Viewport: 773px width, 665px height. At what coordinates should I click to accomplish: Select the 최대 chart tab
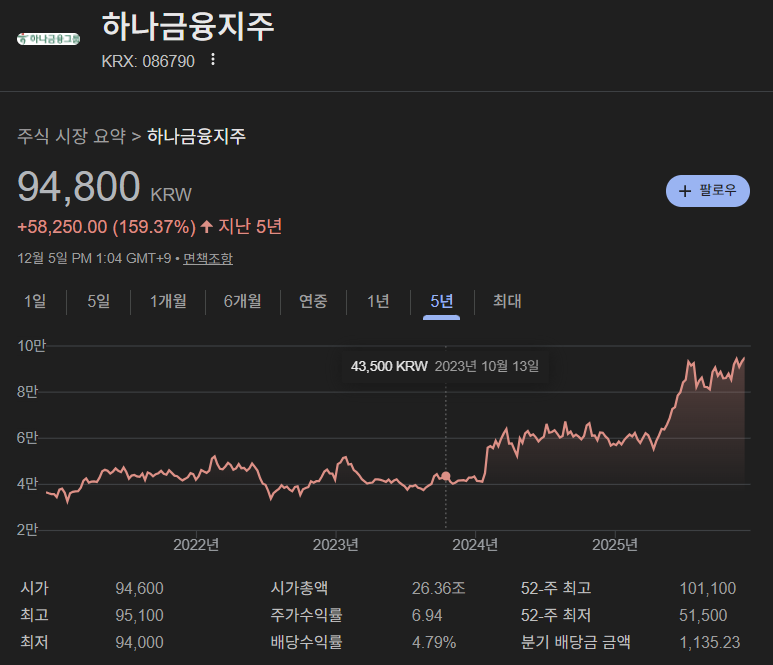point(507,301)
